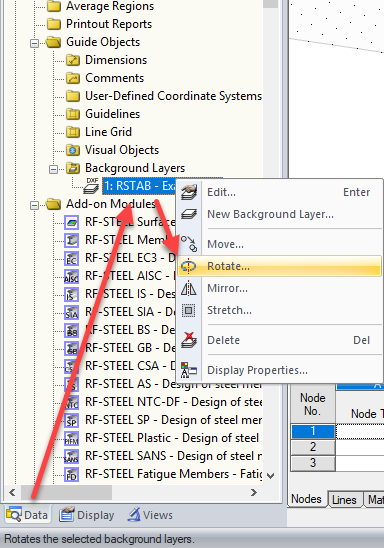Click the RF-STEEL Fatigue Members module icon
The width and height of the screenshot is (384, 548).
point(72,474)
